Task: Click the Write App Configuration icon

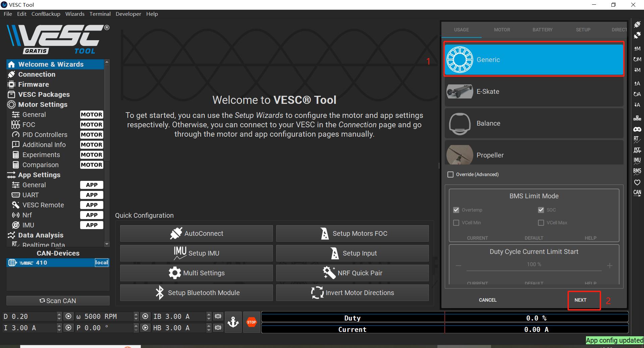Action: pos(637,105)
